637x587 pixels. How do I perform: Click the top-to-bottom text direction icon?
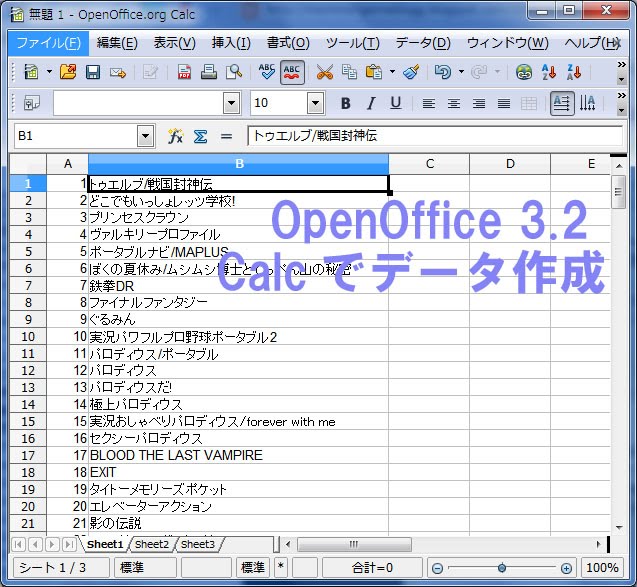click(x=587, y=103)
